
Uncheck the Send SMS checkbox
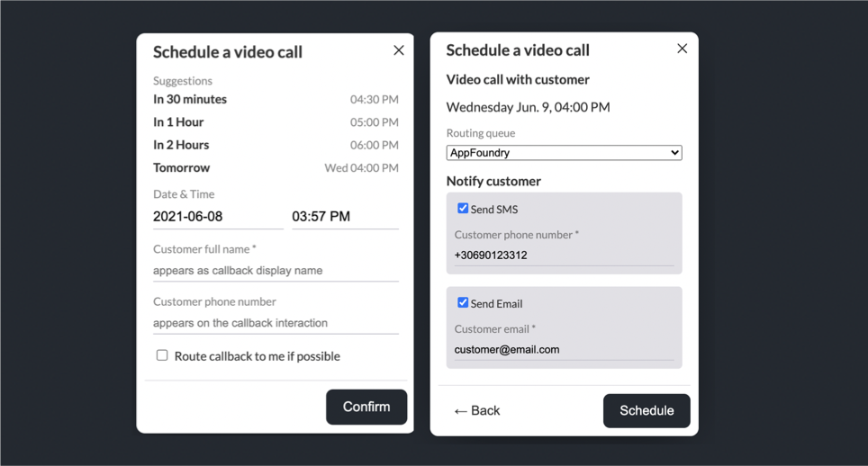463,209
